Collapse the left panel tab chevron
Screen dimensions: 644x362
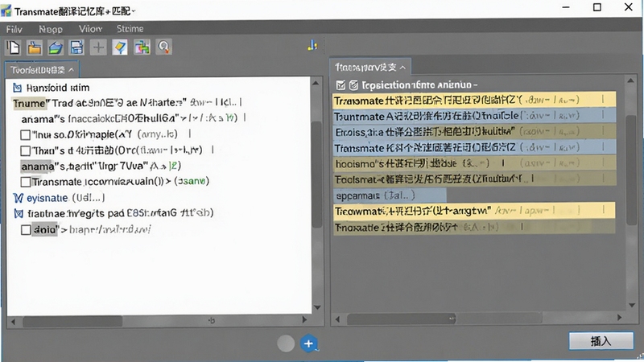pos(71,70)
